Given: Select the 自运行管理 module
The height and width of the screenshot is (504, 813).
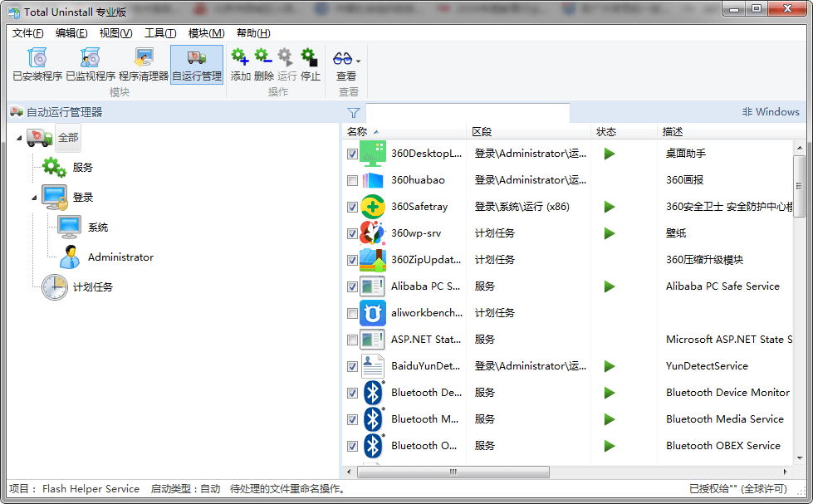Looking at the screenshot, I should point(197,64).
